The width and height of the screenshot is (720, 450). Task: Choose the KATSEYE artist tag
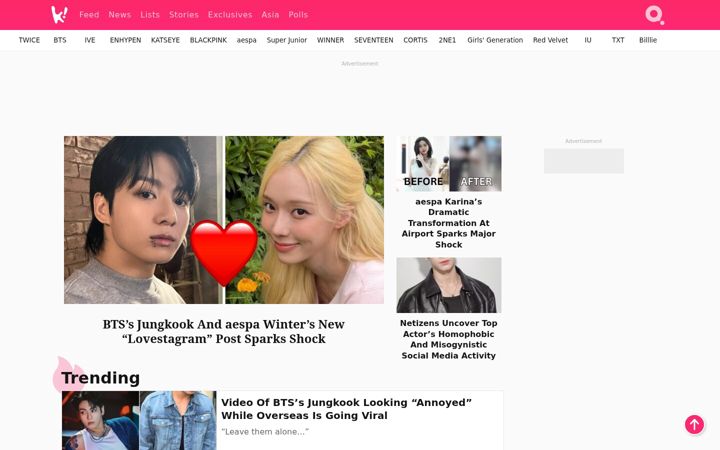click(165, 40)
